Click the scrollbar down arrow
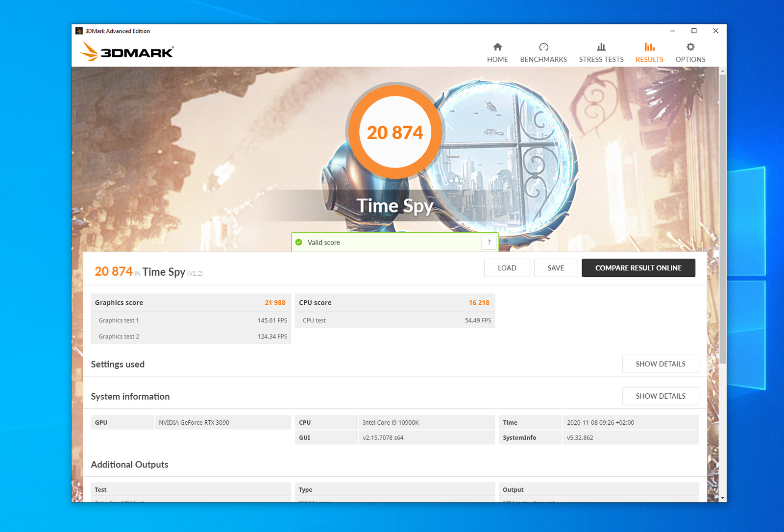Screen dimensions: 784x532 coord(722,498)
